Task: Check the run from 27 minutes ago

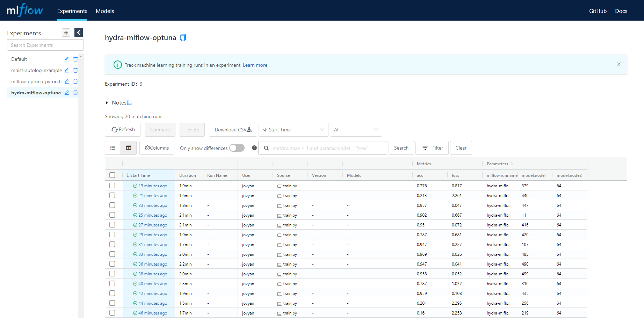Action: 112,225
